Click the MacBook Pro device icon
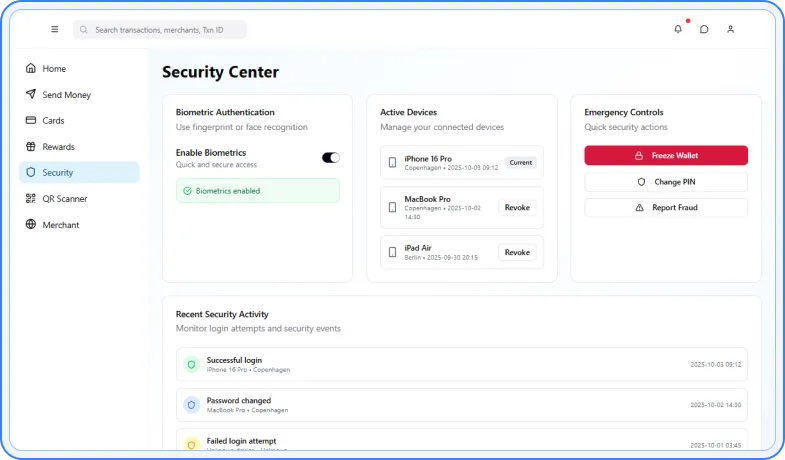 pos(393,208)
